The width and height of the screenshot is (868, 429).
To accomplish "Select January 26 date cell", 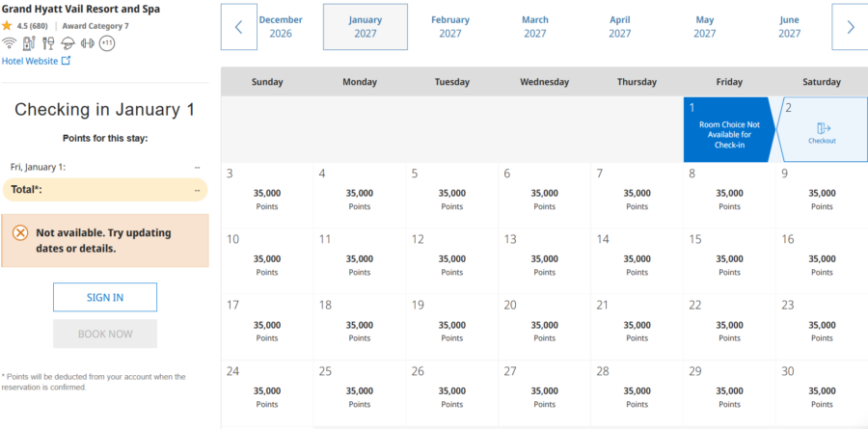I will coord(451,392).
